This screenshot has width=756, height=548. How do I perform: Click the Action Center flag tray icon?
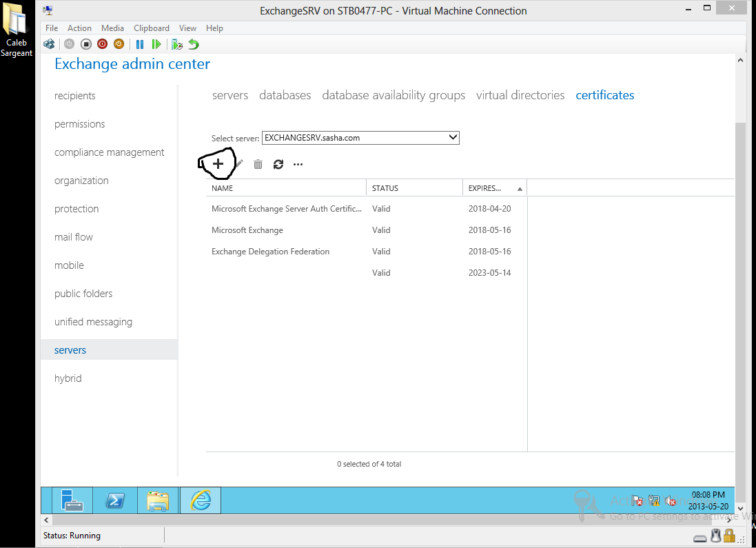[x=637, y=500]
